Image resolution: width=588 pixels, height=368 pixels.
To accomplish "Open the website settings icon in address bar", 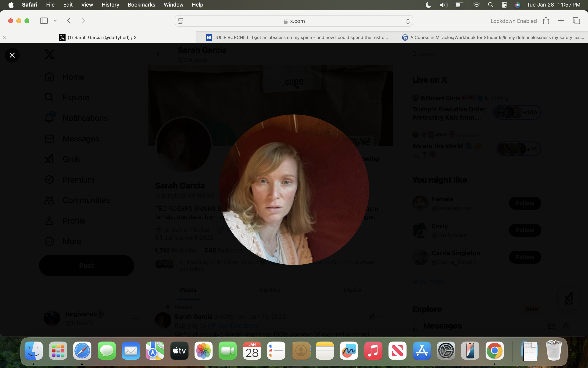I will tap(181, 21).
